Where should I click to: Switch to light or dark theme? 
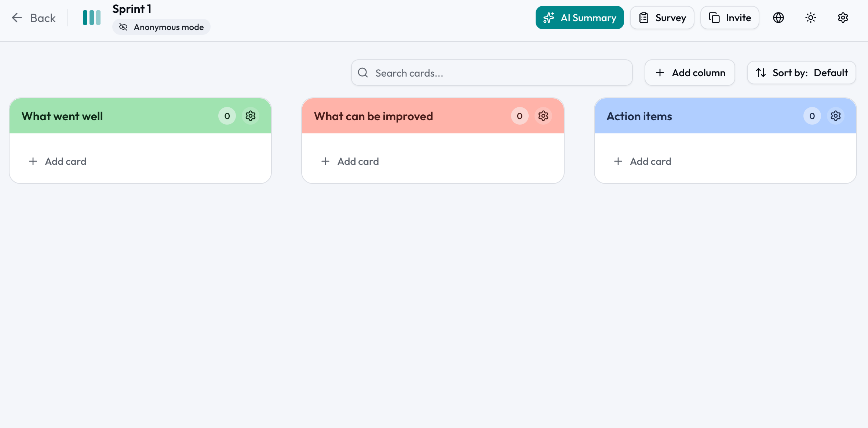[810, 17]
